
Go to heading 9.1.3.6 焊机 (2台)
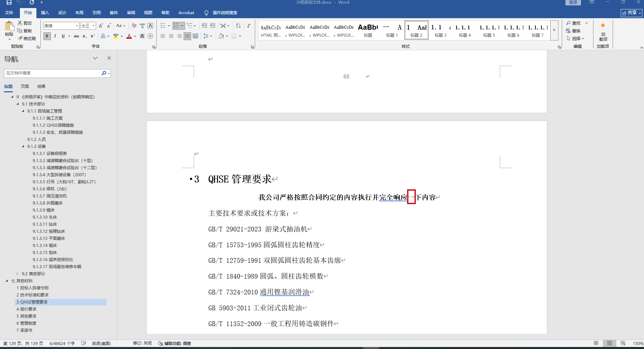(x=50, y=189)
